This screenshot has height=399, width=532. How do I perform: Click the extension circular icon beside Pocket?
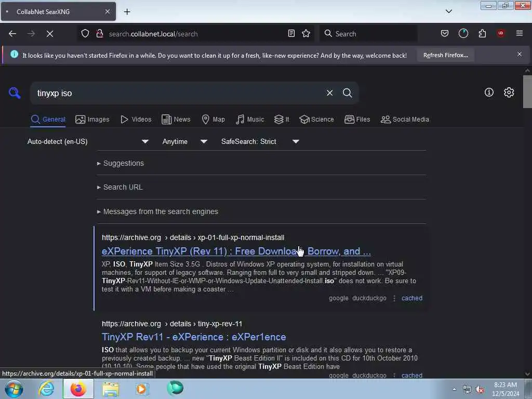click(x=463, y=33)
